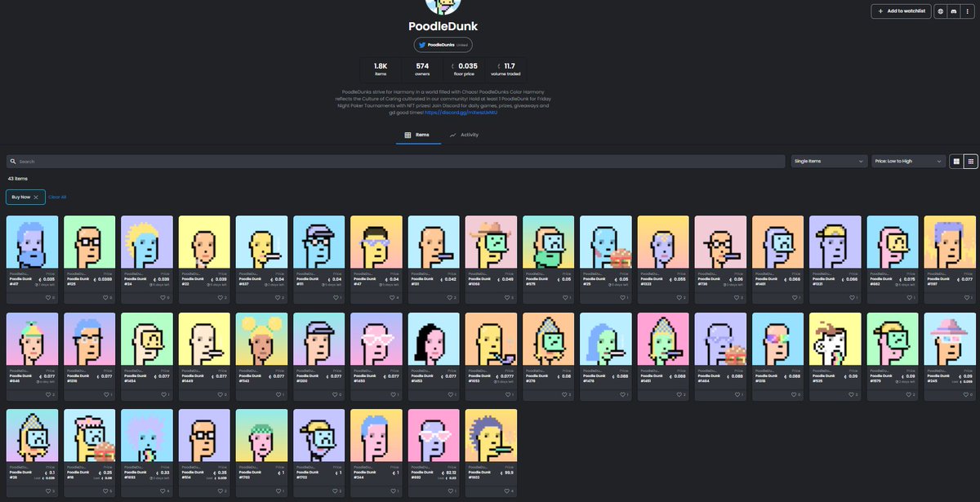The image size is (980, 502).
Task: Open Poodle Dunk #1653 with pipe
Action: pyautogui.click(x=492, y=339)
